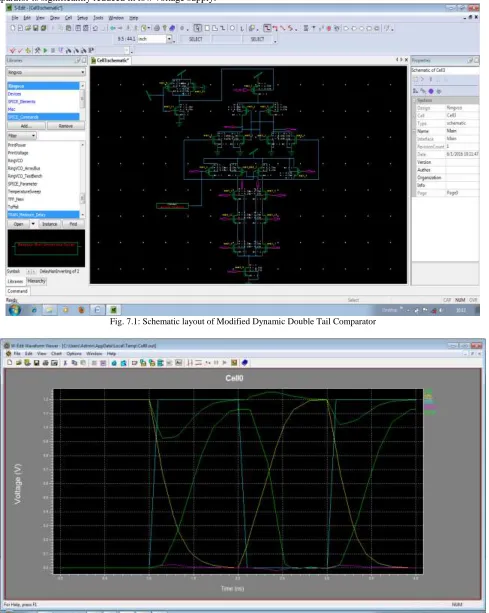Click the P probe icon in simulation toolbar
This screenshot has width=489, height=613.
91,50
